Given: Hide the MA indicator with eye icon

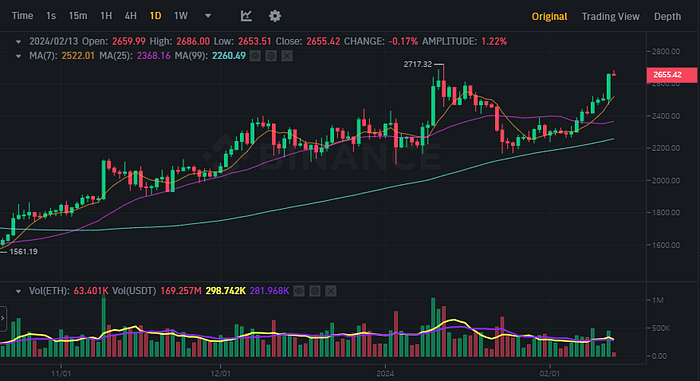Looking at the screenshot, I should 255,56.
